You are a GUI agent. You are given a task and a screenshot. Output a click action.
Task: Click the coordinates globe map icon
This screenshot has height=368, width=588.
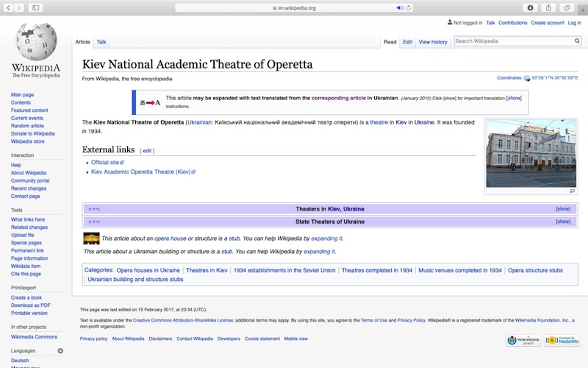527,78
